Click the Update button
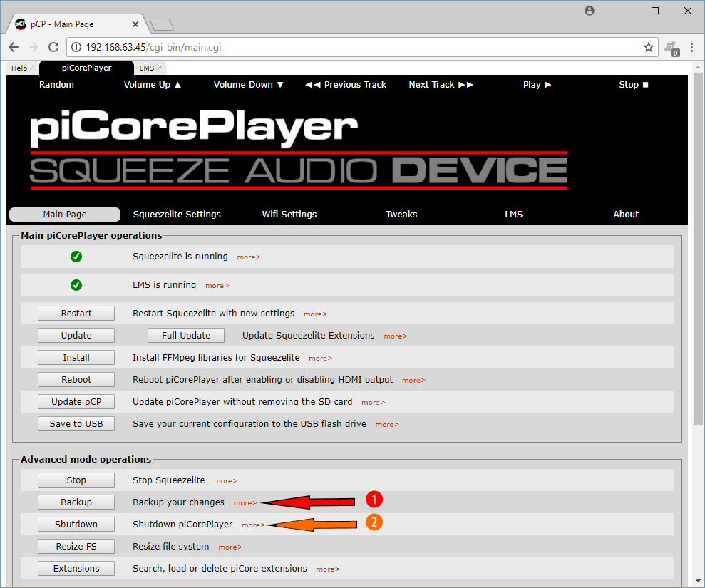705x588 pixels. [76, 336]
